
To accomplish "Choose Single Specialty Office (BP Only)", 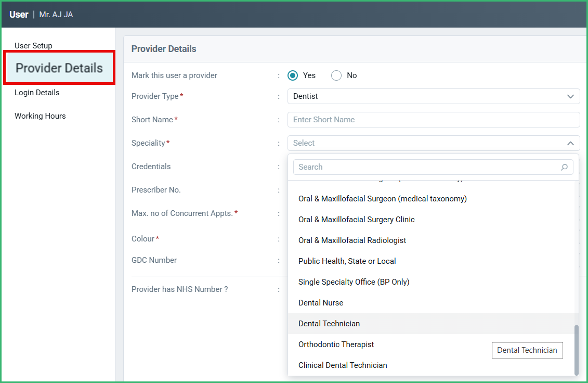I will [431, 282].
